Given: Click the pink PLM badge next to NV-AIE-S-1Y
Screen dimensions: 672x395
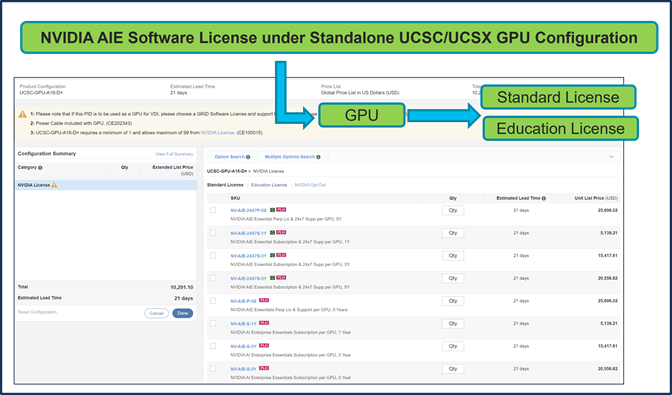Looking at the screenshot, I should (x=264, y=323).
